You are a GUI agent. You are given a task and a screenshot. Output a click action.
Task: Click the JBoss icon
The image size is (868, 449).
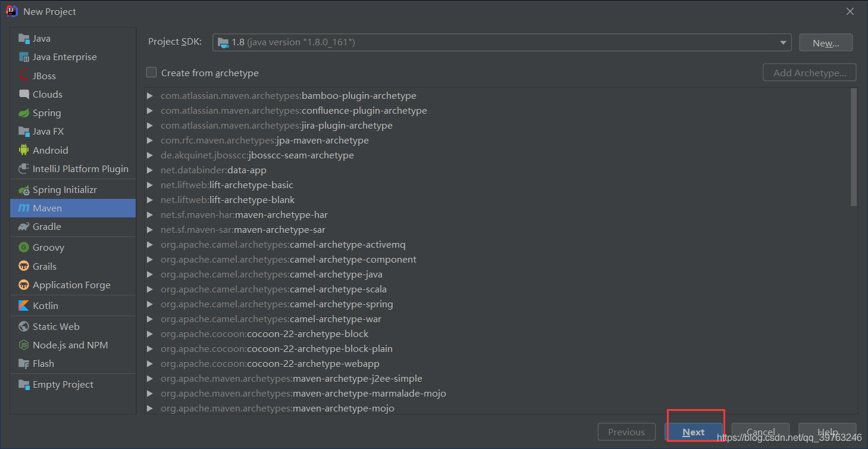point(24,76)
